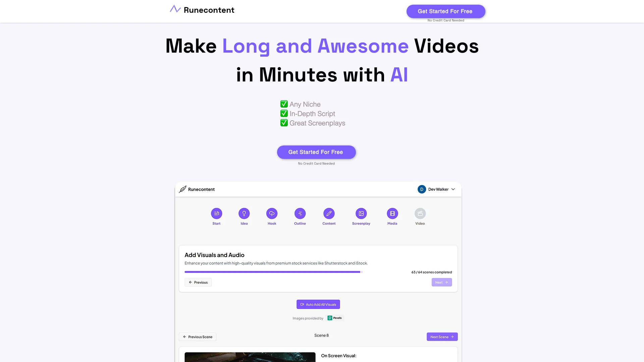Toggle the Great Screenplays checkbox

284,123
